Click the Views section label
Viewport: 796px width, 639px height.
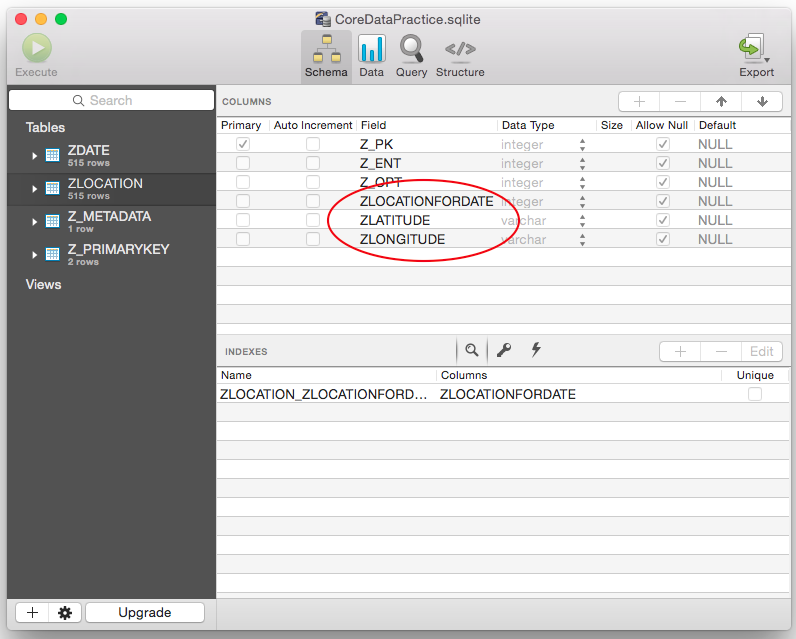click(43, 284)
